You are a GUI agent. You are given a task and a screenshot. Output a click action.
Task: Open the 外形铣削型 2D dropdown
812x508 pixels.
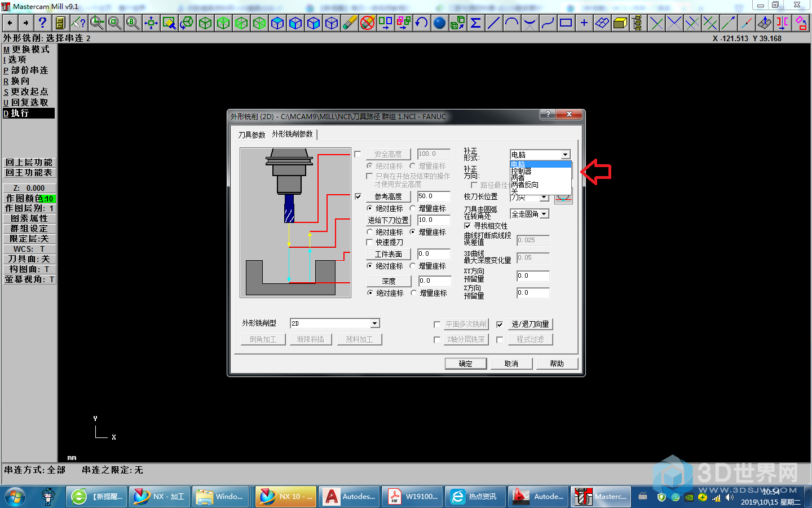click(374, 323)
